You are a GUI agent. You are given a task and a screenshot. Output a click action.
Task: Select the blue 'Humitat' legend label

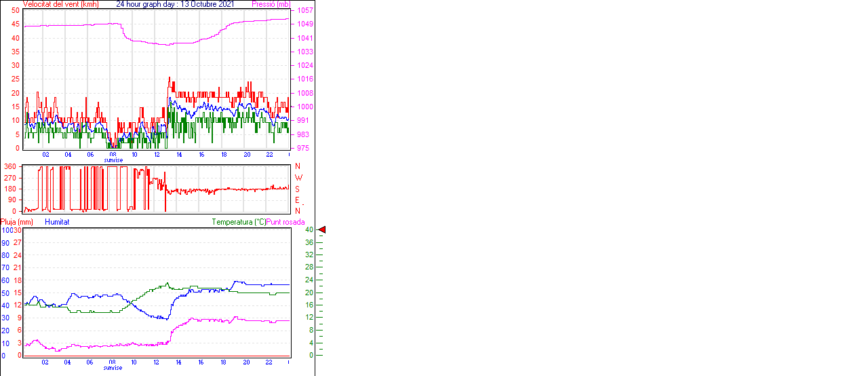pos(57,222)
